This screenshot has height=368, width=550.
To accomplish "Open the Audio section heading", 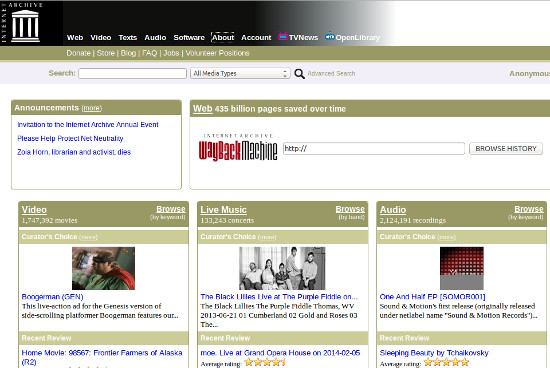I will (393, 210).
